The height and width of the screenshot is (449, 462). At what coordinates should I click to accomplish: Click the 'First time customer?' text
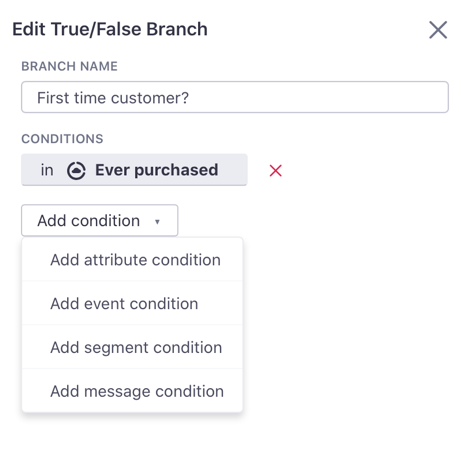[x=113, y=98]
